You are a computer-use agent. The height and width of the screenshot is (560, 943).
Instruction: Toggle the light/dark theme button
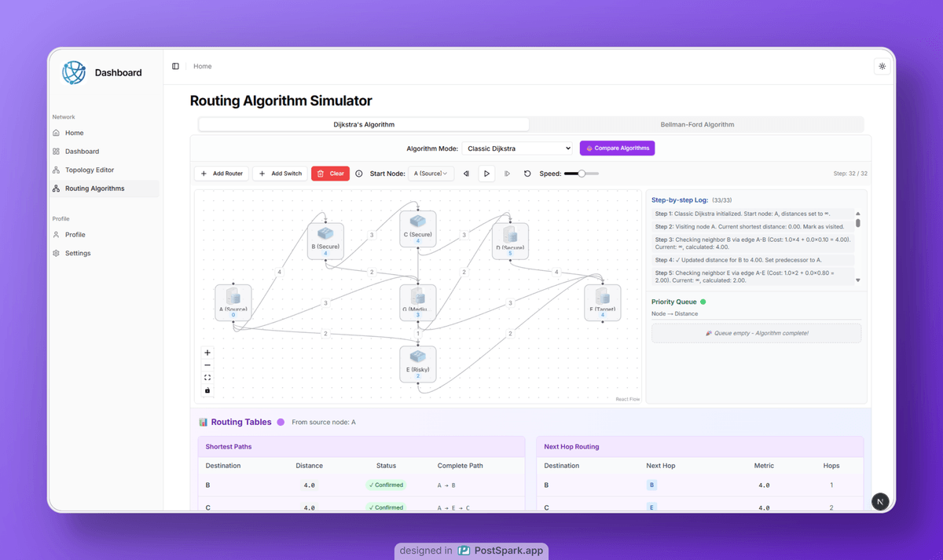click(x=882, y=67)
